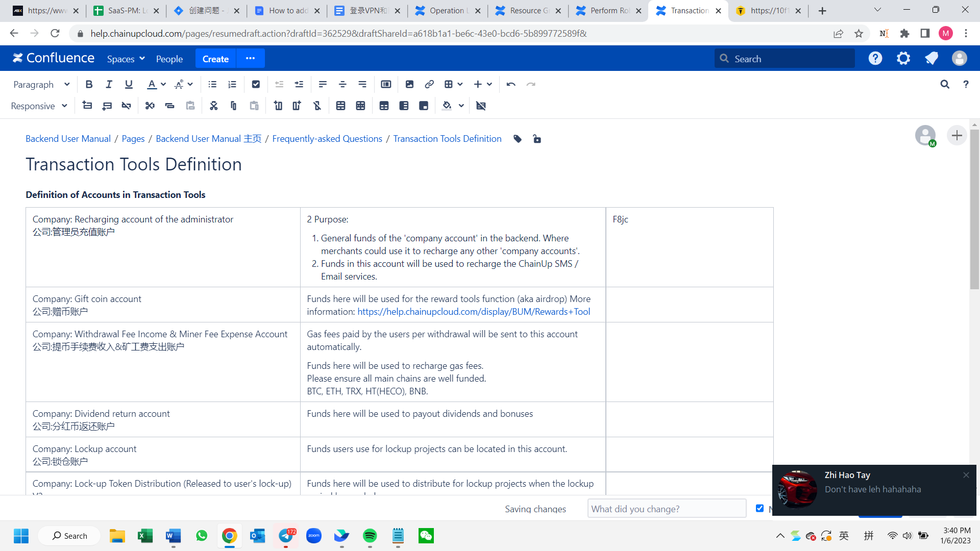Undo last edit

coord(511,84)
